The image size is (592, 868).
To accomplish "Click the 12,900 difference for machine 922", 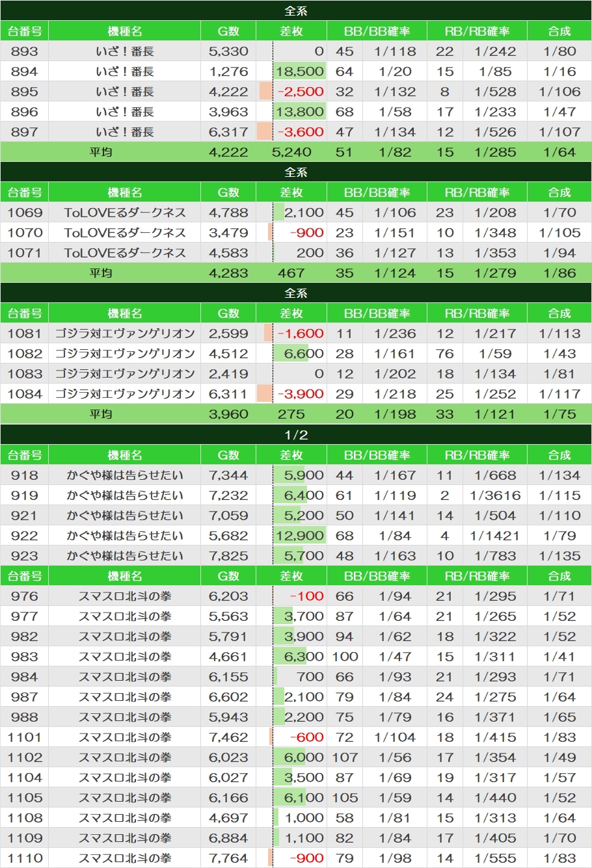I will click(x=299, y=536).
